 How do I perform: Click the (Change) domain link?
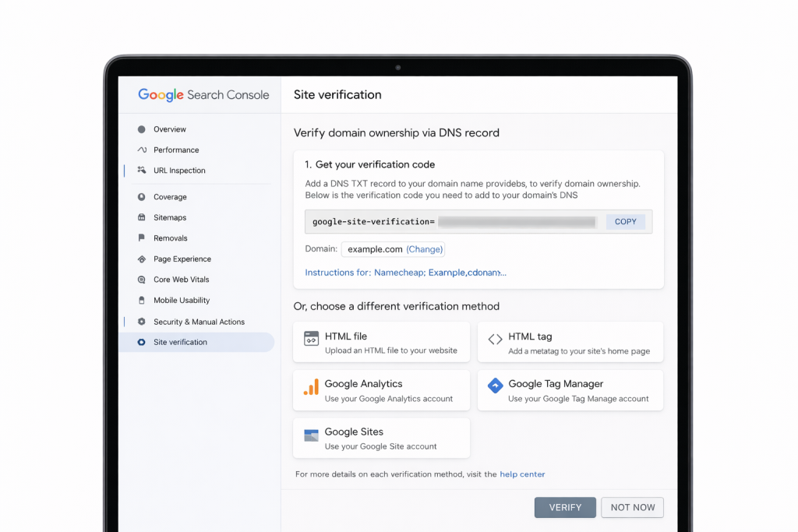(x=425, y=249)
